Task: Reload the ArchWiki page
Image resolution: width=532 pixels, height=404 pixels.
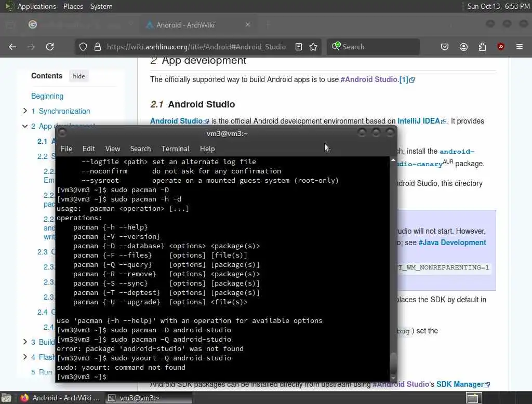Action: (50, 47)
